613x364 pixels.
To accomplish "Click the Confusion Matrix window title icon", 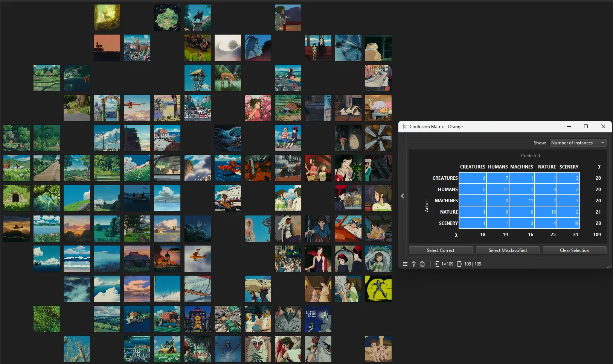I will pyautogui.click(x=405, y=127).
